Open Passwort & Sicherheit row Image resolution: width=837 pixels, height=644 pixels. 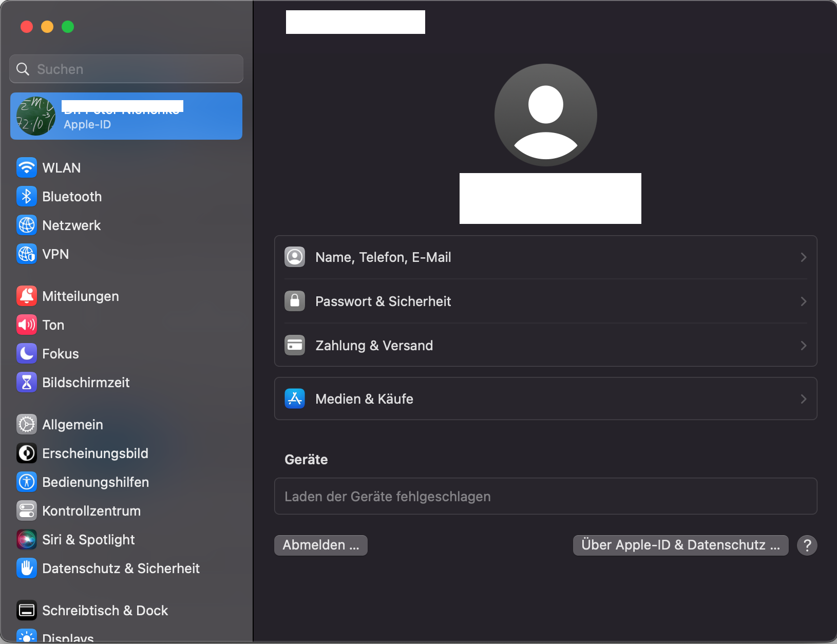pos(546,301)
